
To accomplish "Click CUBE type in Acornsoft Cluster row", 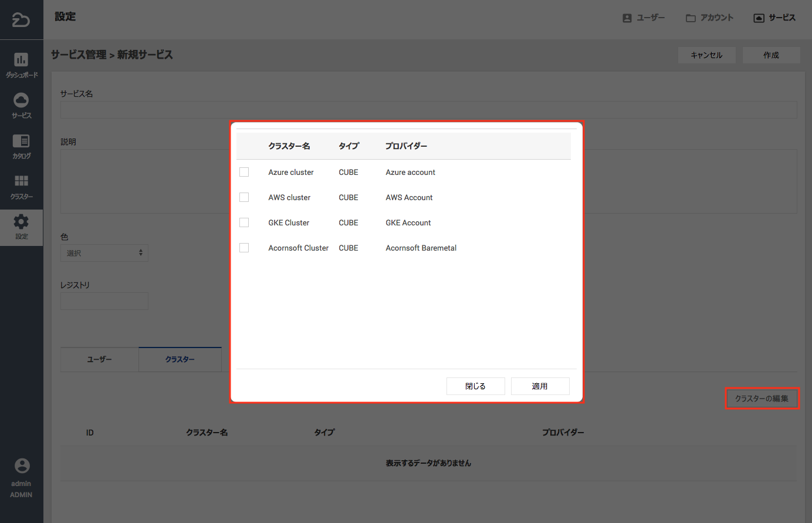I will click(x=349, y=248).
